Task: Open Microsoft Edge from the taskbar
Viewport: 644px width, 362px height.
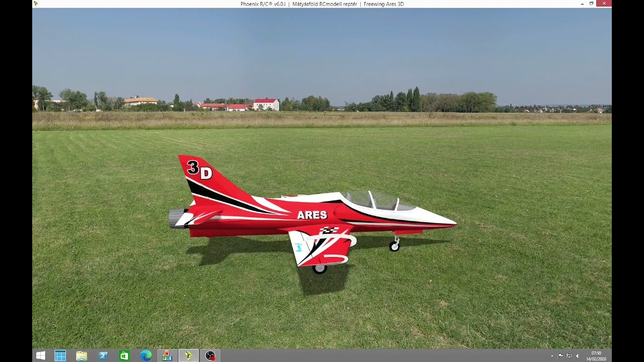Action: point(146,355)
